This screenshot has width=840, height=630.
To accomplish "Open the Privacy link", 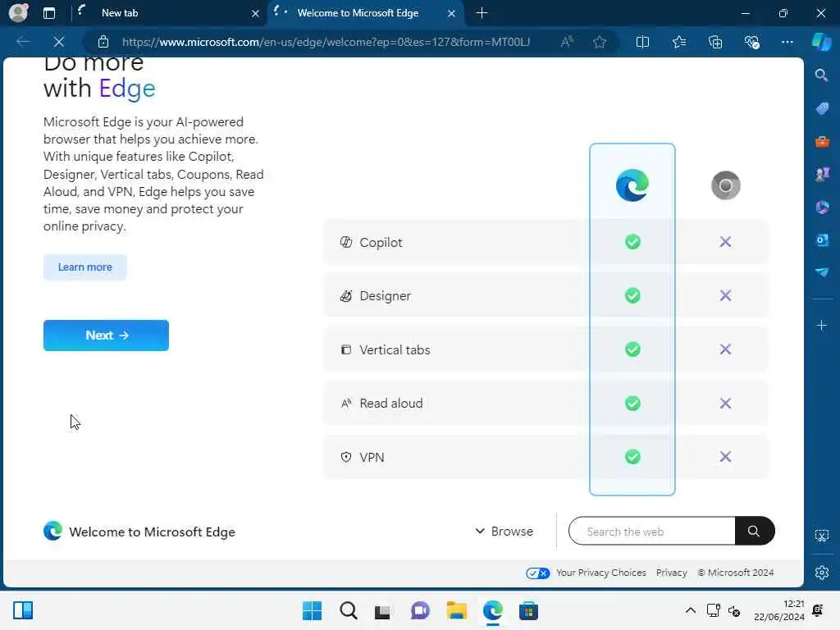I will [x=671, y=573].
